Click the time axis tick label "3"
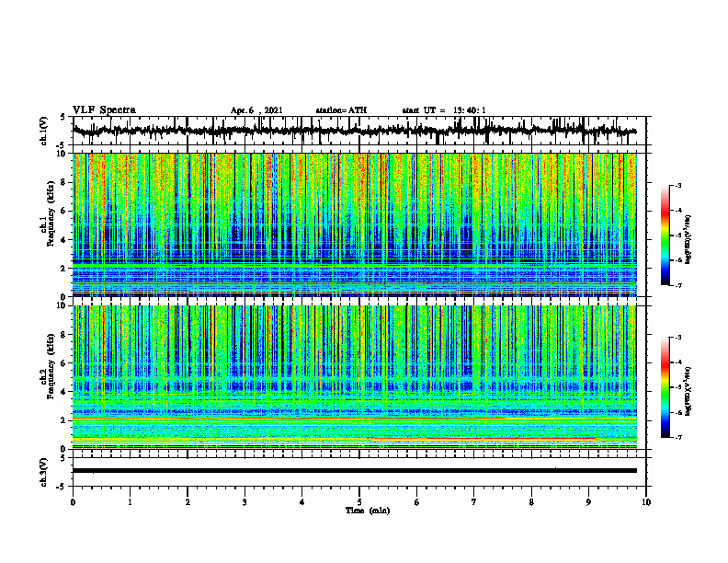This screenshot has width=728, height=563. [245, 502]
